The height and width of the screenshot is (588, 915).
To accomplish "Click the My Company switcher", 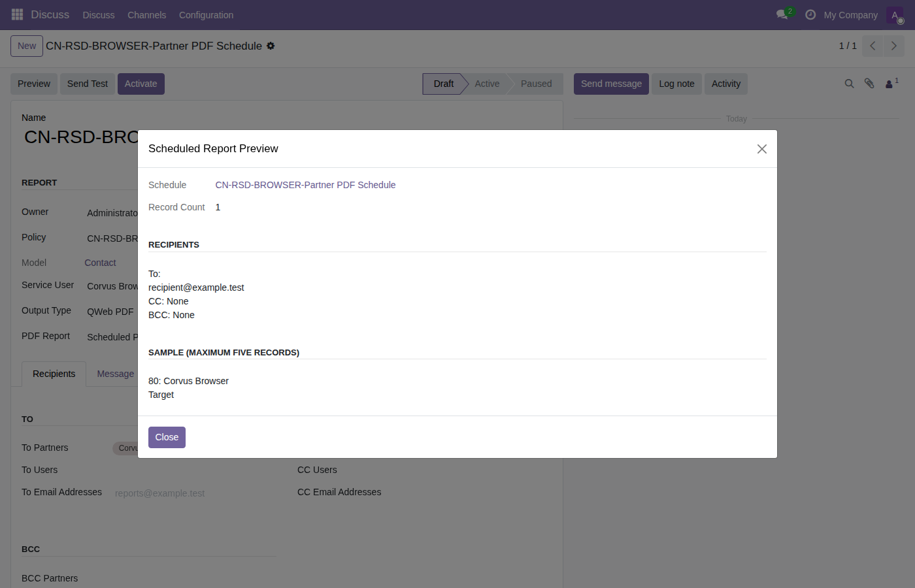I will coord(850,15).
